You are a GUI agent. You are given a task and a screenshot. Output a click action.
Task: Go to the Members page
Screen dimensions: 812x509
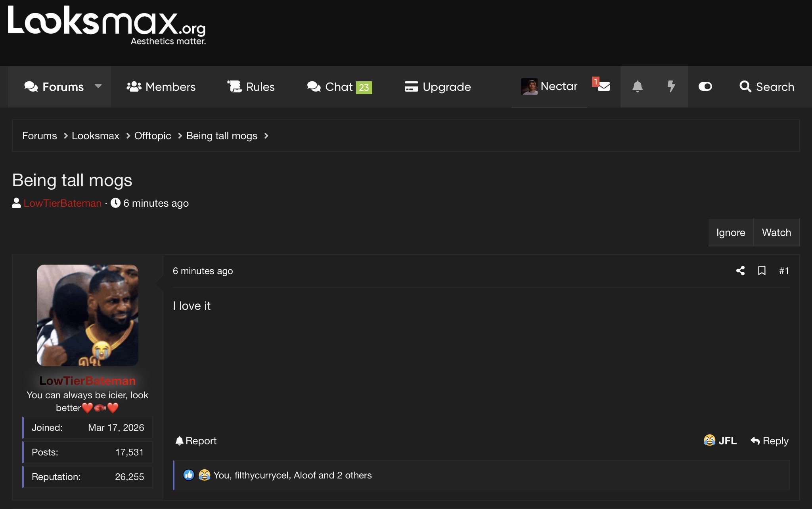(x=161, y=86)
